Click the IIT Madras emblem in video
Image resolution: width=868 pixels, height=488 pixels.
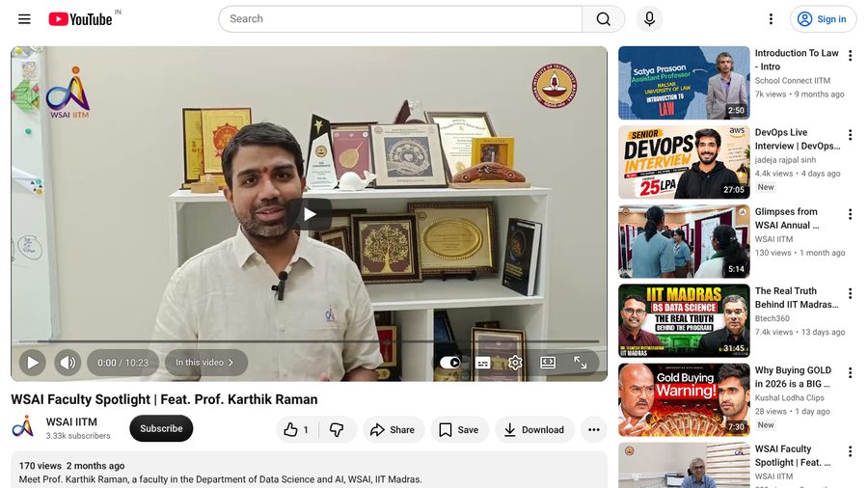pyautogui.click(x=555, y=86)
